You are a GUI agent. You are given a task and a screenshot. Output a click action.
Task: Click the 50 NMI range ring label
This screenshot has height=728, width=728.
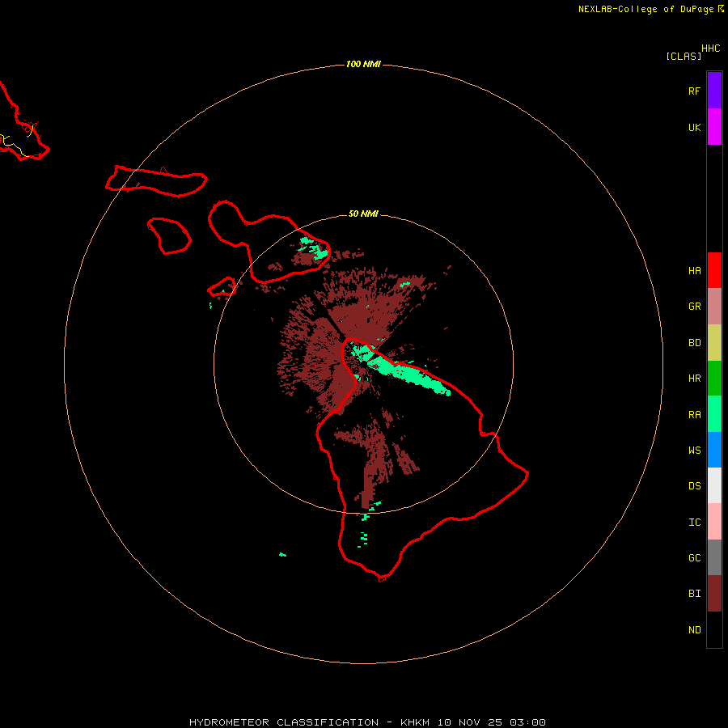[363, 214]
